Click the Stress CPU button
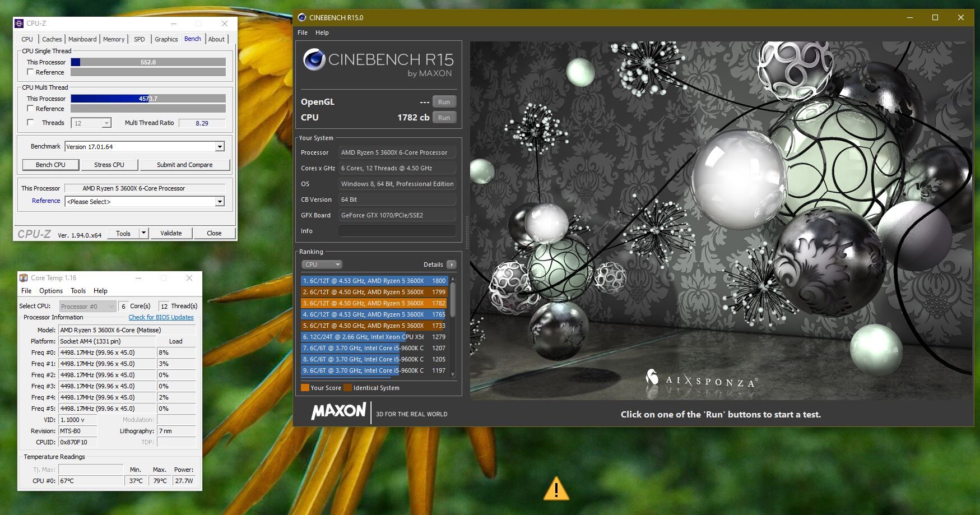Screen dimensions: 980x515 pyautogui.click(x=109, y=165)
